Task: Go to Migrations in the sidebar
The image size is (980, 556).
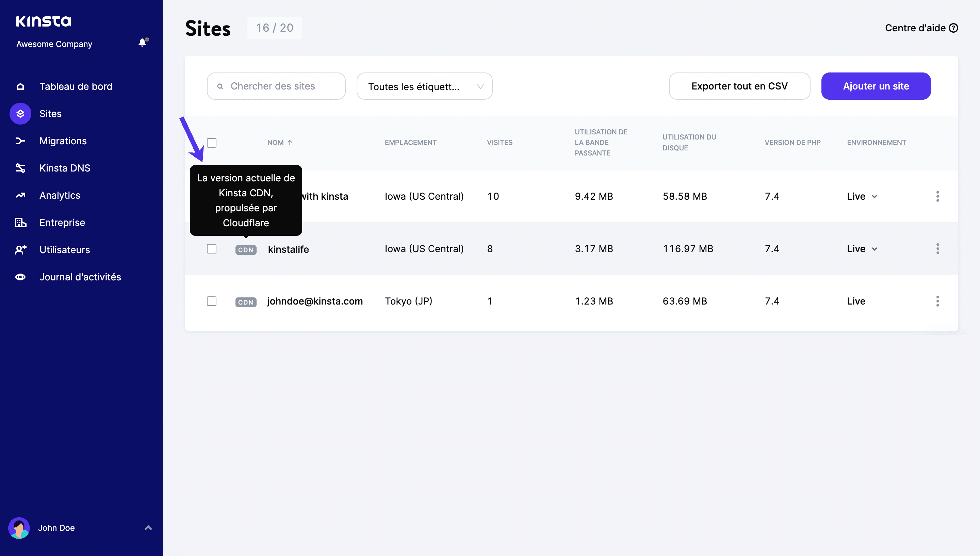Action: (x=63, y=141)
